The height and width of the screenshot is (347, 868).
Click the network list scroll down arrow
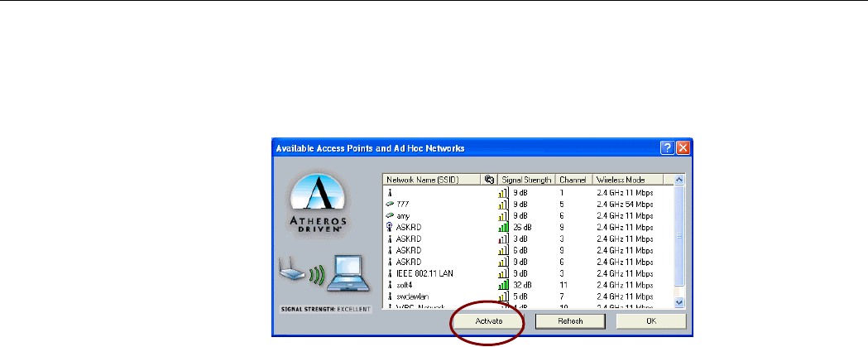pyautogui.click(x=680, y=303)
